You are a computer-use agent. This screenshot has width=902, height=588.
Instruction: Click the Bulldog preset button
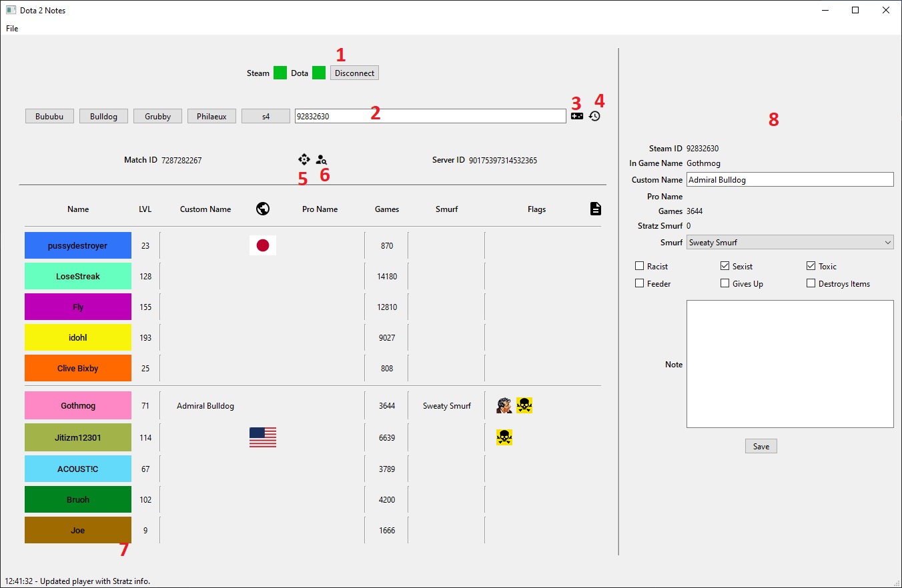pos(103,116)
